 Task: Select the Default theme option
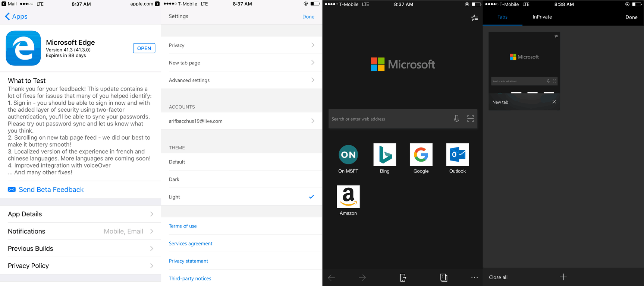[x=242, y=162]
